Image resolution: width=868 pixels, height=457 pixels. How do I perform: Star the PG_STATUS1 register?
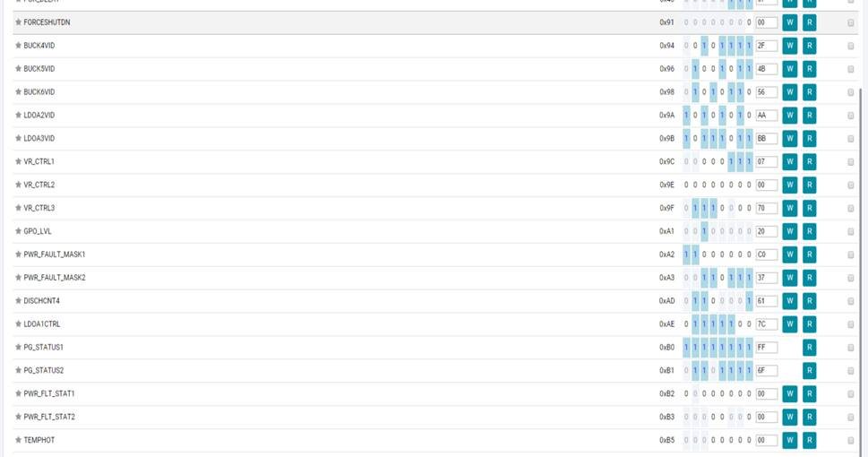coord(18,347)
